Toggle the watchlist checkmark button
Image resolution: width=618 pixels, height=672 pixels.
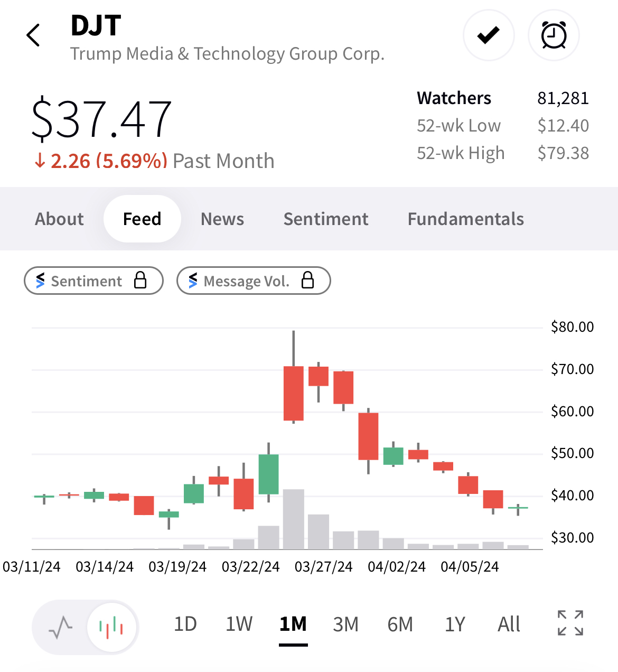tap(488, 35)
